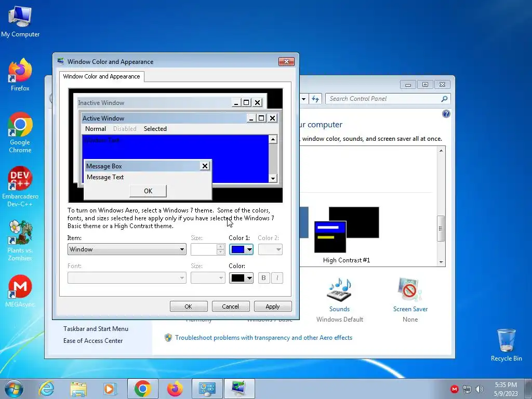This screenshot has height=399, width=532.
Task: Select the Google Chrome desktop shortcut
Action: pos(20,132)
